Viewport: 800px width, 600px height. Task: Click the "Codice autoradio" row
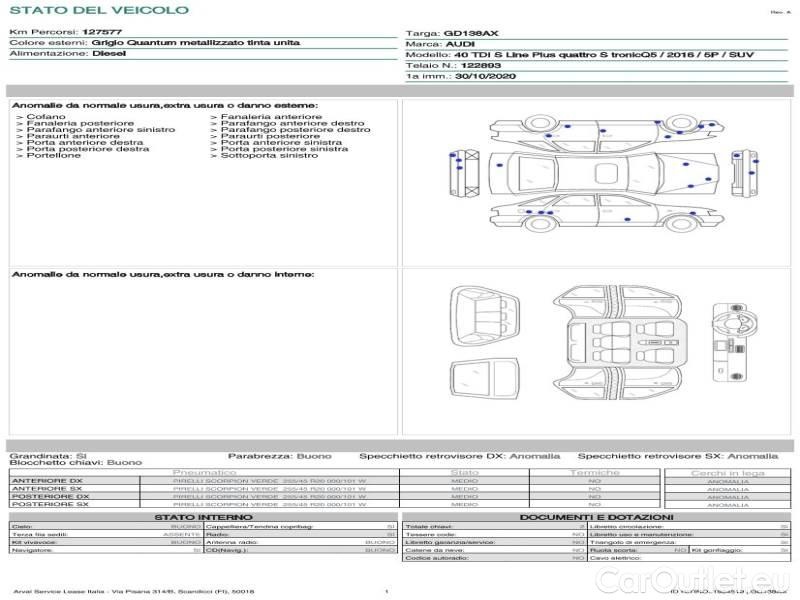click(x=494, y=558)
